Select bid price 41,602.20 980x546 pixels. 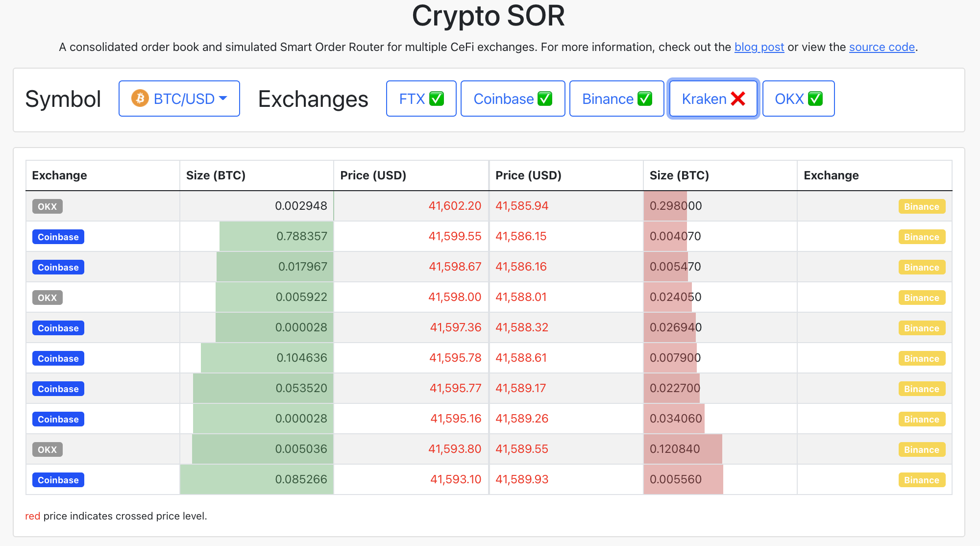[x=455, y=206]
